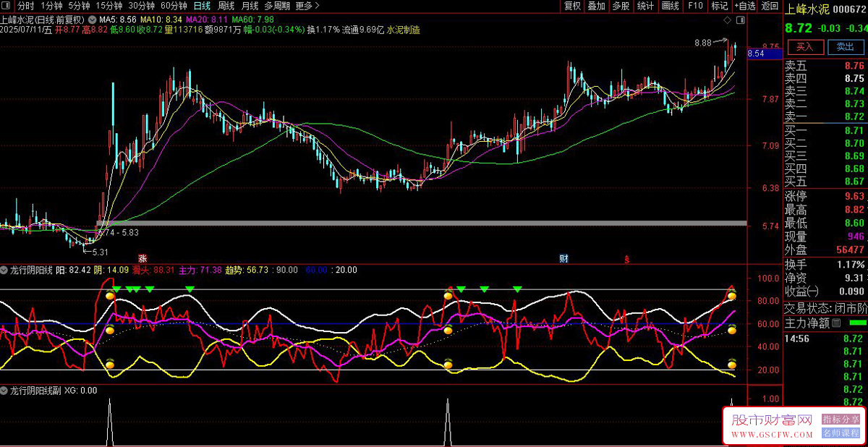Click the stock code 000672
Viewport: 868px width, 447px height.
pyautogui.click(x=850, y=9)
